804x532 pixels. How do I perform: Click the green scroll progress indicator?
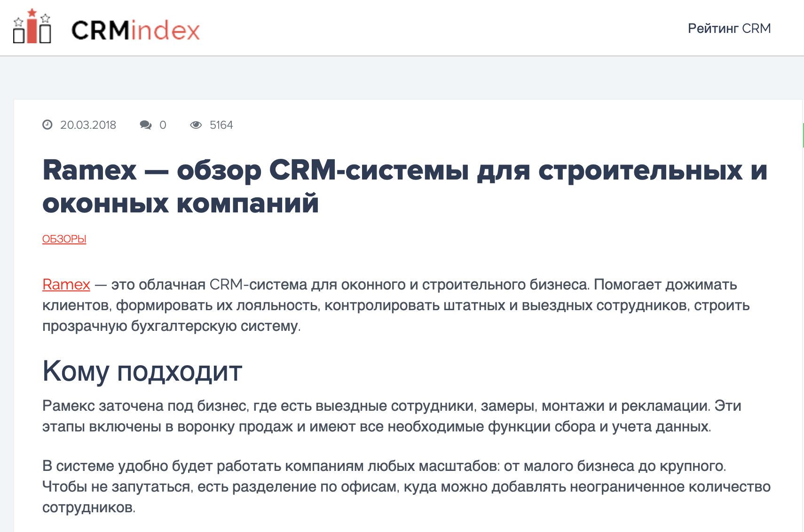[803, 135]
